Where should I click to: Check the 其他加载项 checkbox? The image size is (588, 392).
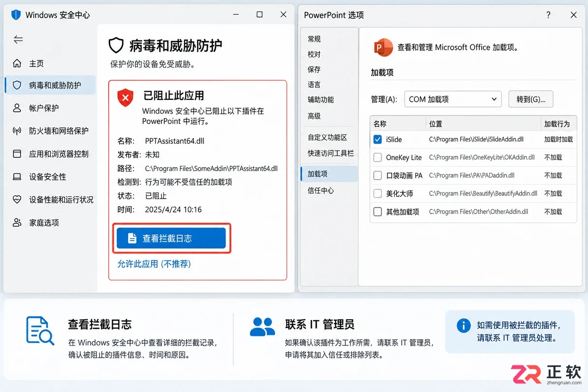click(x=378, y=212)
